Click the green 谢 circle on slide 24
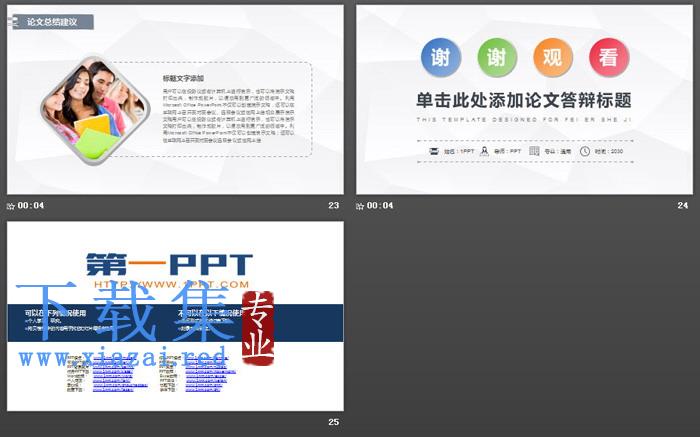The width and height of the screenshot is (700, 437). coord(497,58)
